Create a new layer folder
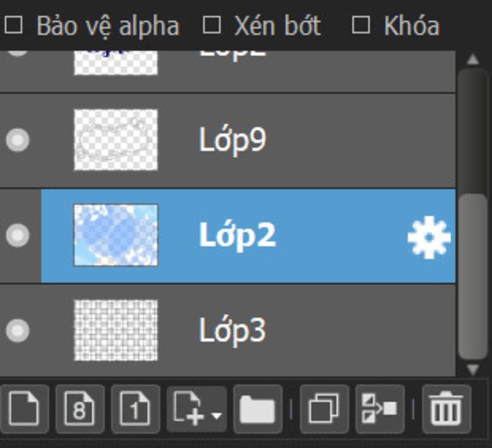 (258, 409)
